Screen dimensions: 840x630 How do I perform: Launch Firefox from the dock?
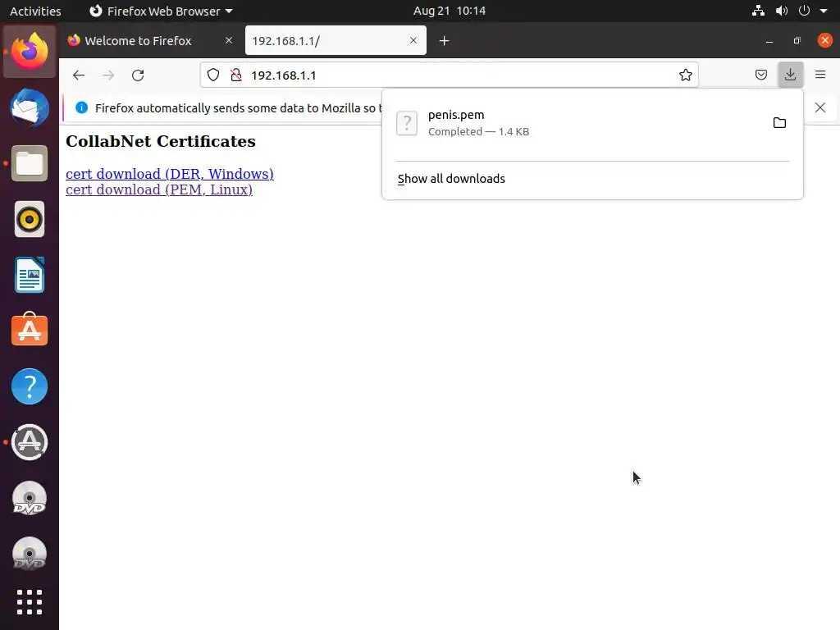coord(30,52)
